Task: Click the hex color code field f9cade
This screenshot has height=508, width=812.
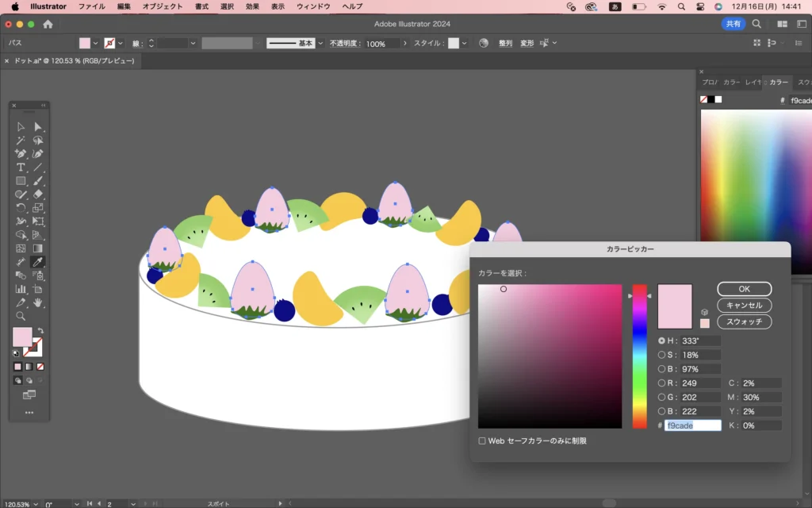Action: pos(692,425)
